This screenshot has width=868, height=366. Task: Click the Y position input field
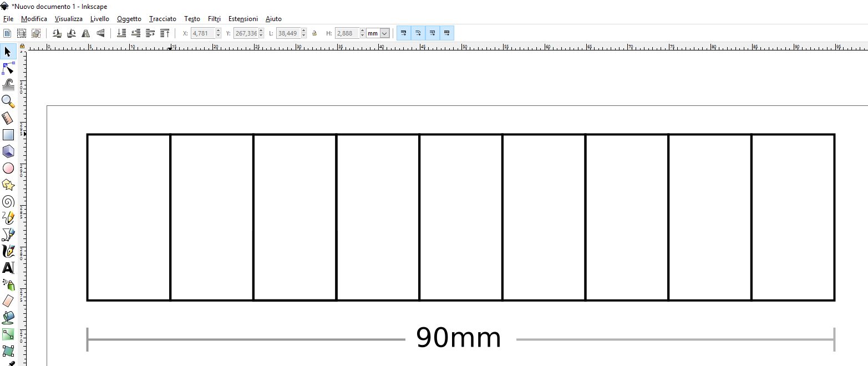point(246,33)
